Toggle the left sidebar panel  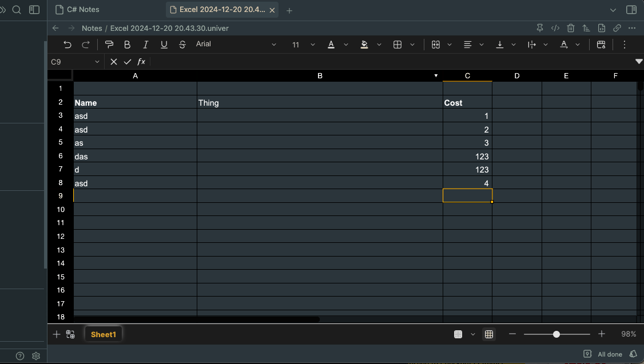tap(34, 10)
